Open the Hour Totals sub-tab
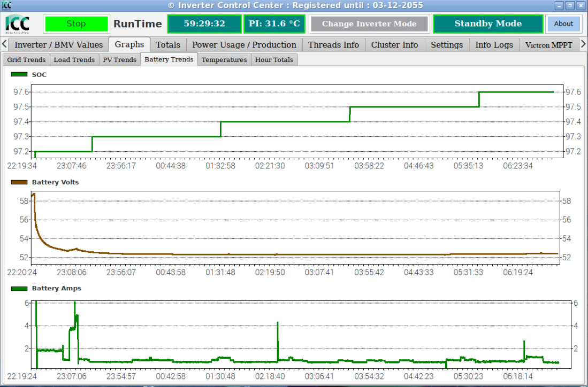Viewport: 588px width, 387px height. point(274,60)
